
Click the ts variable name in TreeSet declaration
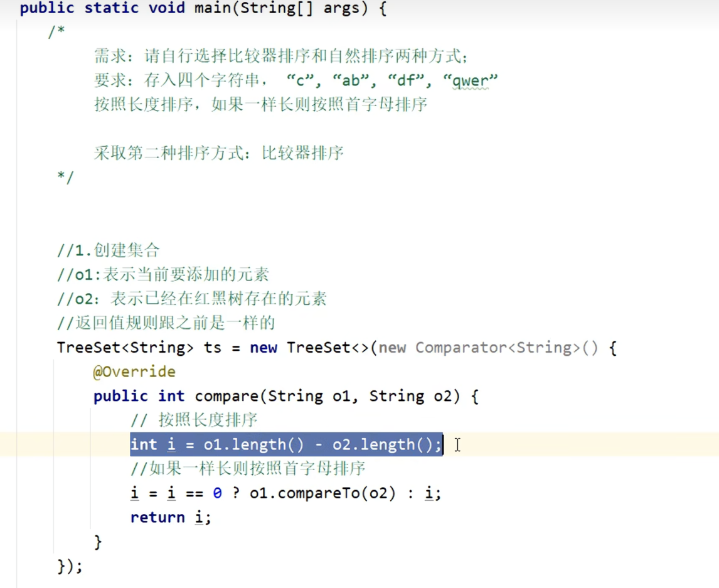coord(213,348)
